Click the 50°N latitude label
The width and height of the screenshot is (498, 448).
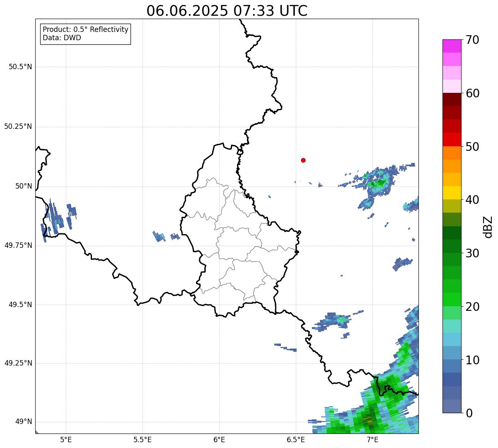[x=24, y=186]
